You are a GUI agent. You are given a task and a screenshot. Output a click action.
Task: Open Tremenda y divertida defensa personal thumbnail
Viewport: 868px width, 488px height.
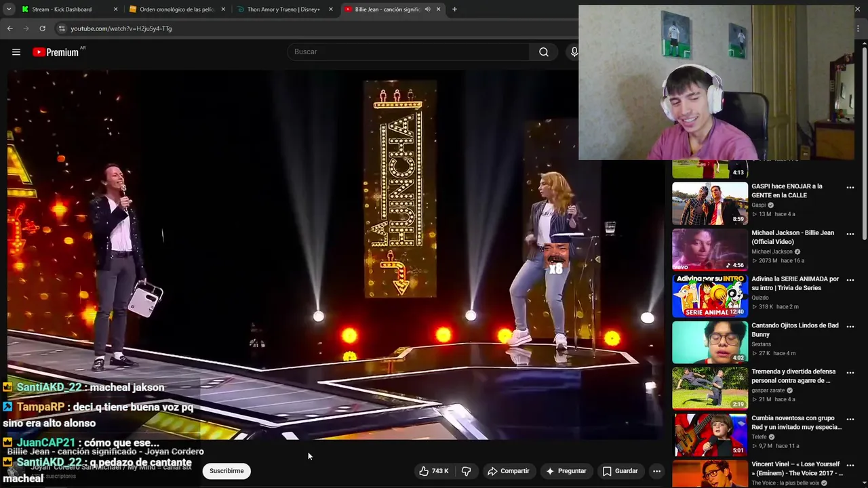coord(710,388)
